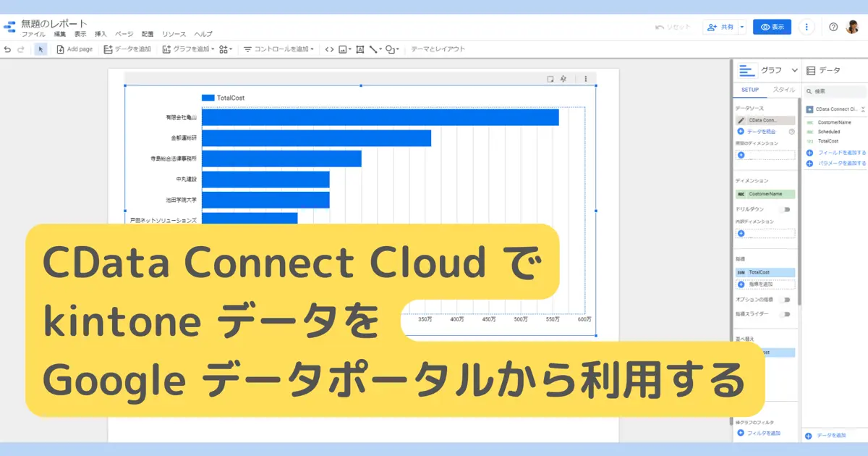The width and height of the screenshot is (868, 456).
Task: Click Add page in the toolbar
Action: point(75,49)
